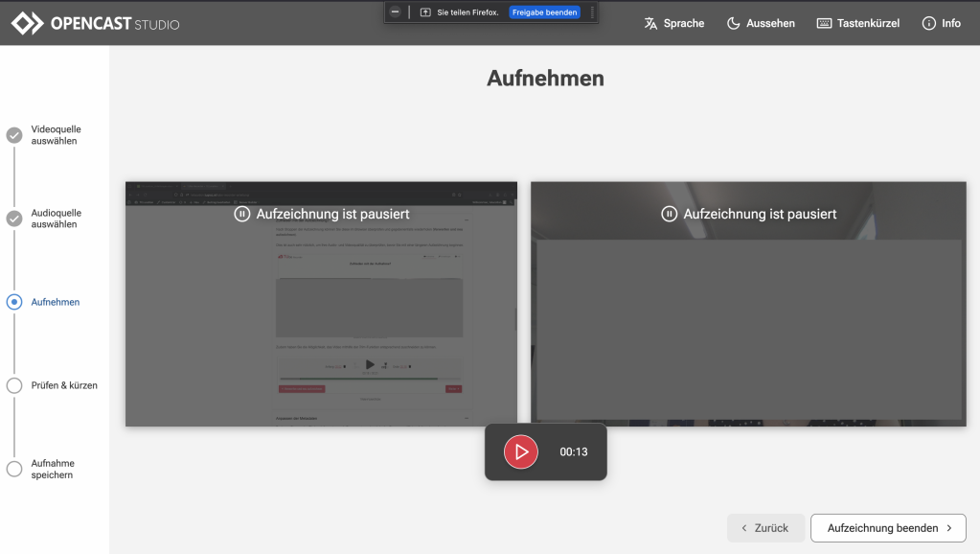The image size is (980, 554).
Task: Click checkmark icon beside Videoquelle auswählen
Action: 14,135
